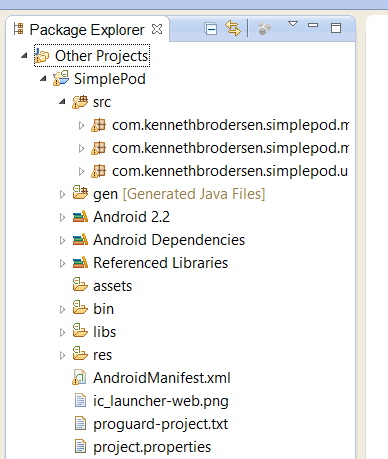Select the bin folder label
This screenshot has height=459, width=388.
coord(103,309)
